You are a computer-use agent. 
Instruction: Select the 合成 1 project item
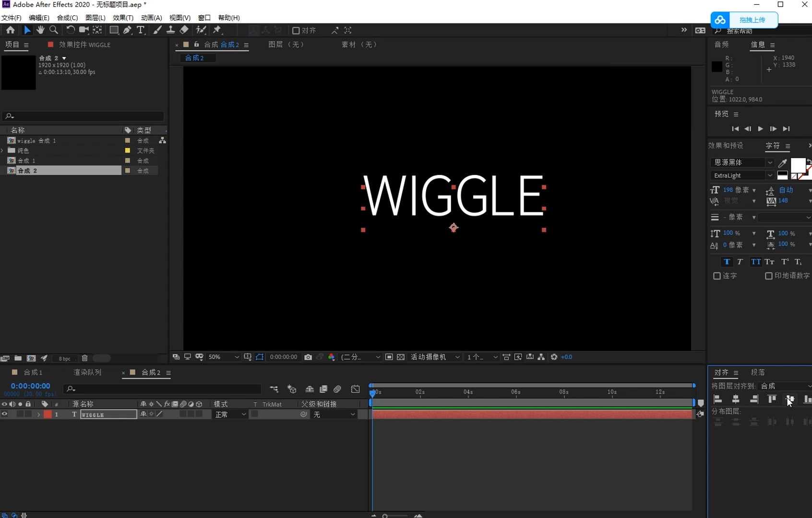point(27,161)
